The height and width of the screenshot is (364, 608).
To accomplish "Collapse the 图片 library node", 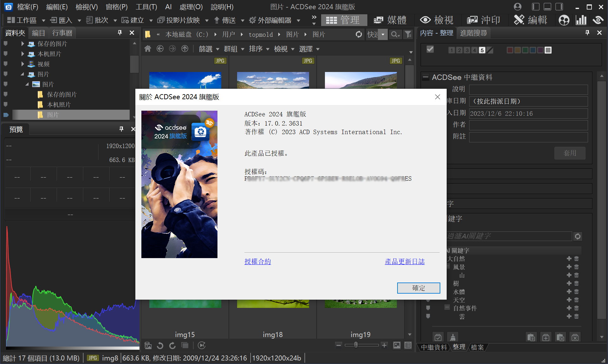I will pyautogui.click(x=23, y=74).
